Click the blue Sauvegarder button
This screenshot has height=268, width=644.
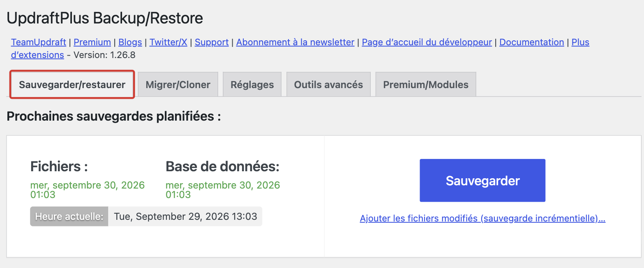pos(482,180)
